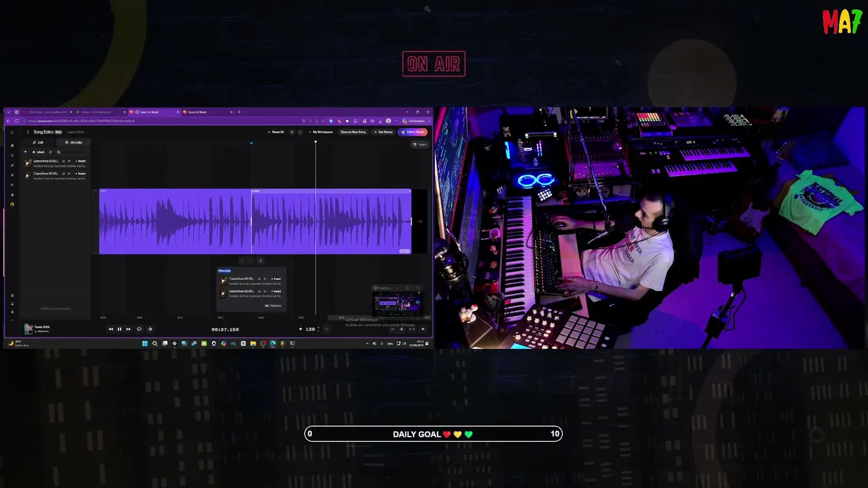This screenshot has height=488, width=868.
Task: Click the snap/move icon beside loop
Action: [x=150, y=329]
